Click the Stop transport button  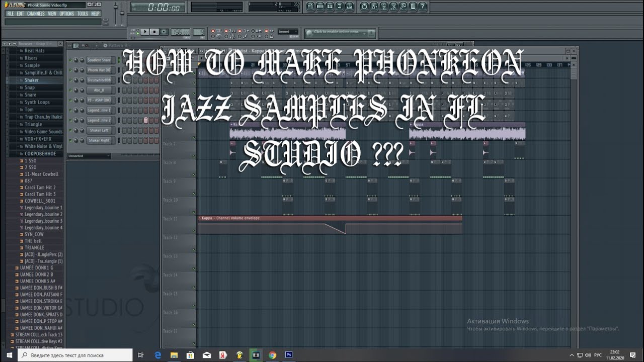tap(154, 32)
